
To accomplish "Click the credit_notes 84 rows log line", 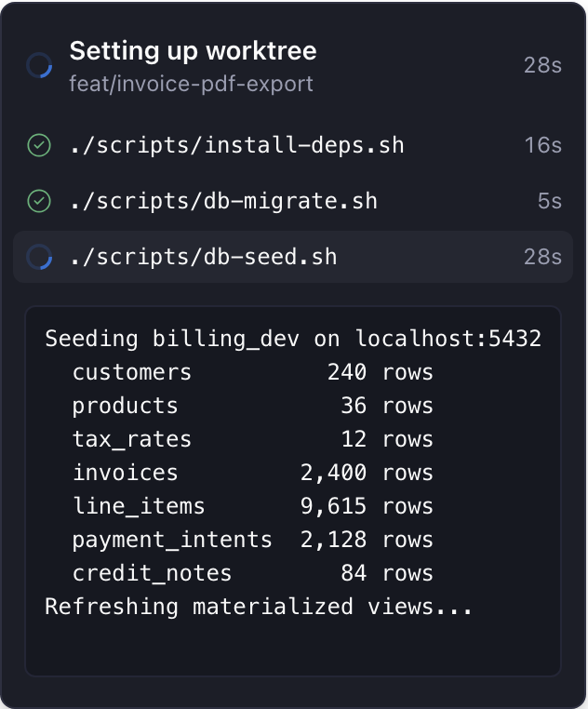I will (252, 573).
